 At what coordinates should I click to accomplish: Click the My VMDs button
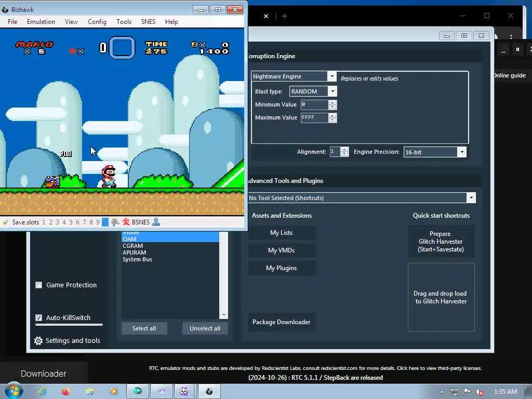(282, 250)
